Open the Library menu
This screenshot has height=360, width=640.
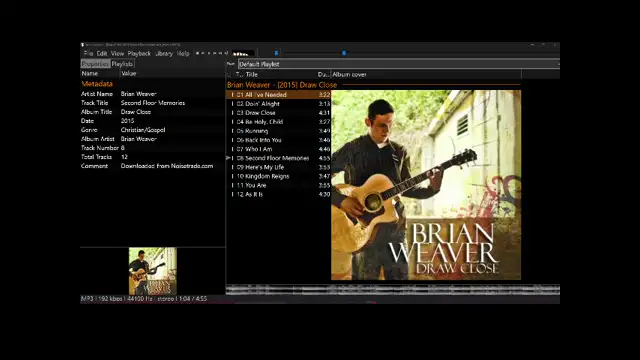(164, 53)
